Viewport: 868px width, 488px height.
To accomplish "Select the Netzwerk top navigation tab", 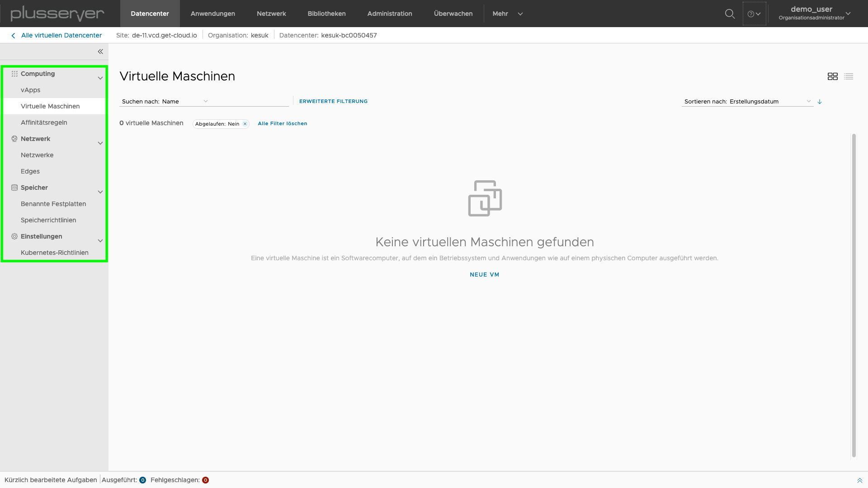I will pos(271,14).
